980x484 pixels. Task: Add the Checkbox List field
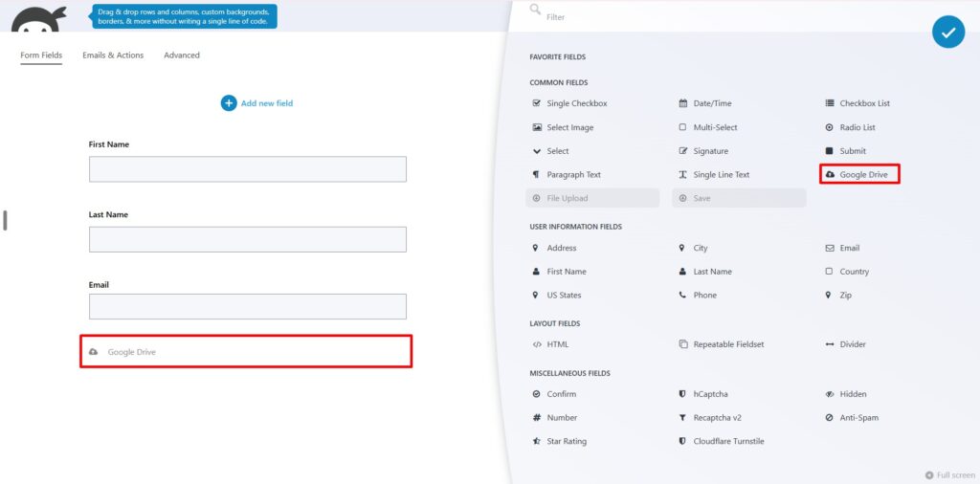(857, 103)
